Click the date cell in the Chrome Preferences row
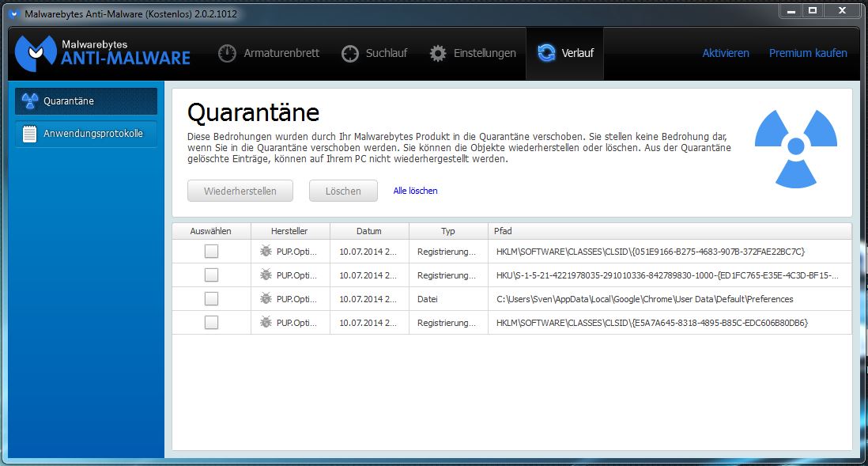 [368, 299]
